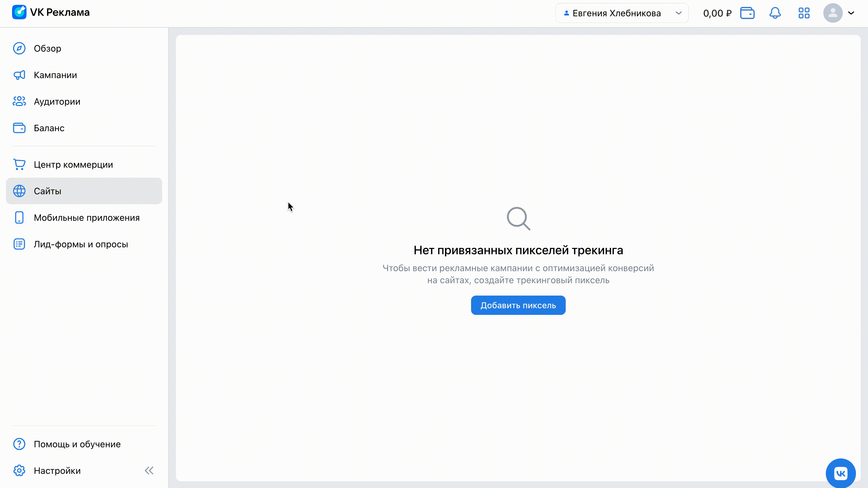Open the profile avatar menu chevron

tap(851, 13)
